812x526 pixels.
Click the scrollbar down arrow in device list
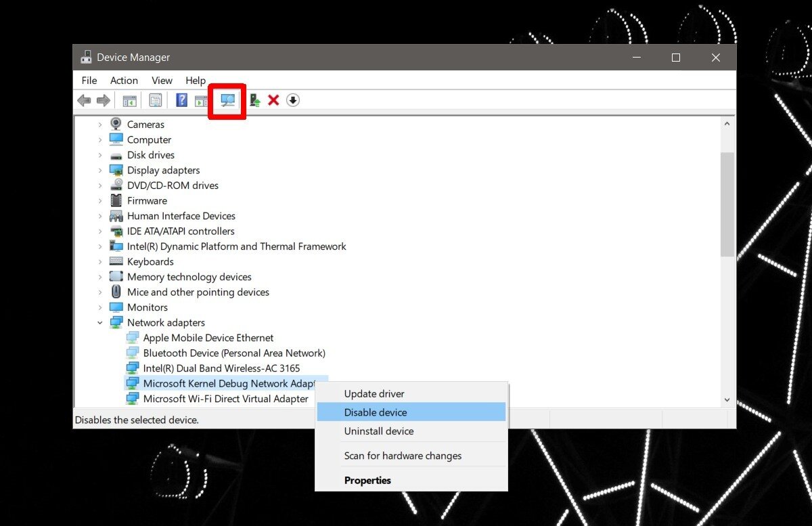[727, 400]
